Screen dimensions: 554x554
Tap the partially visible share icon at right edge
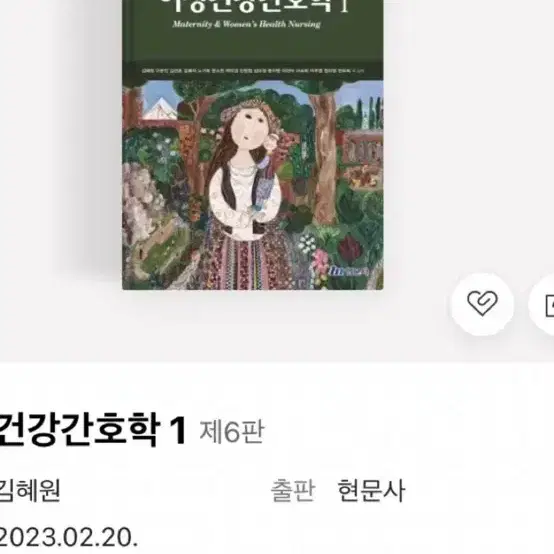click(x=548, y=305)
